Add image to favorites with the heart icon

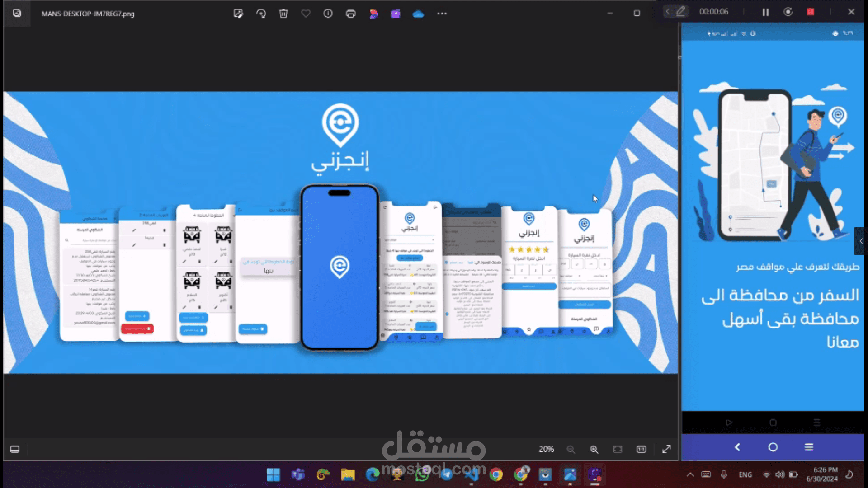point(306,14)
